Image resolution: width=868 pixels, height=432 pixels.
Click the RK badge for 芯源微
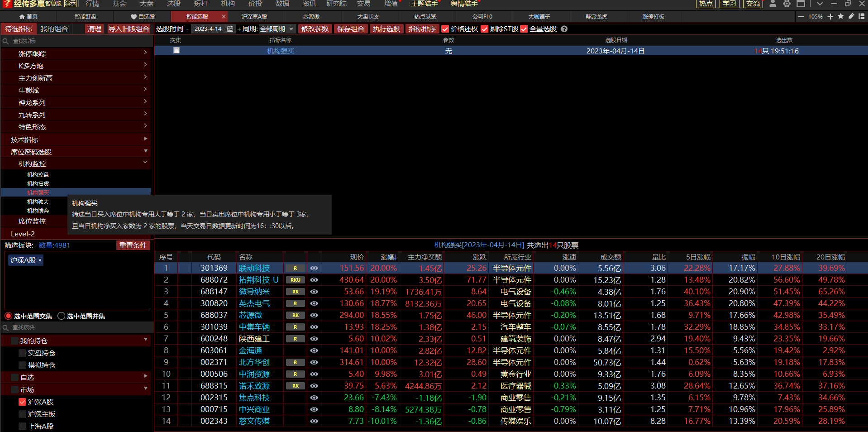point(295,316)
